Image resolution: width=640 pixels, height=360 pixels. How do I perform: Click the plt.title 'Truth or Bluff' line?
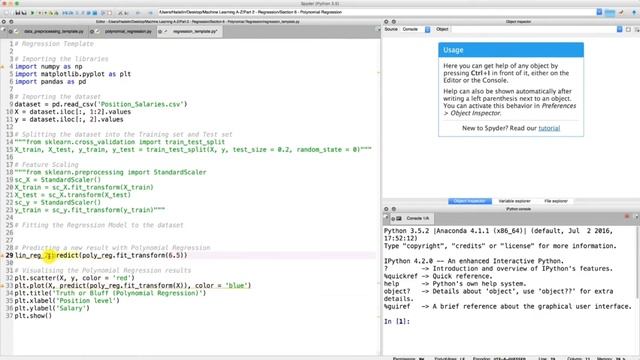click(x=110, y=293)
